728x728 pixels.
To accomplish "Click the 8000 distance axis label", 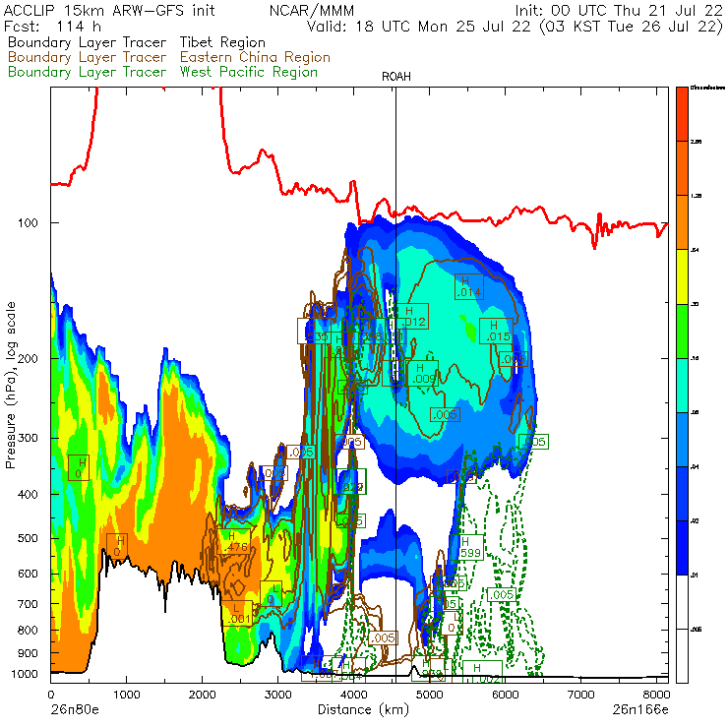I will coord(656,695).
